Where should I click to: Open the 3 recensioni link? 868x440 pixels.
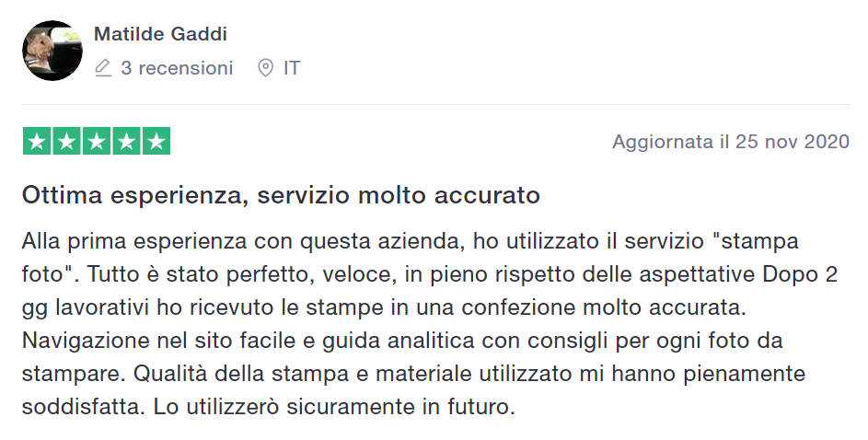click(x=177, y=68)
